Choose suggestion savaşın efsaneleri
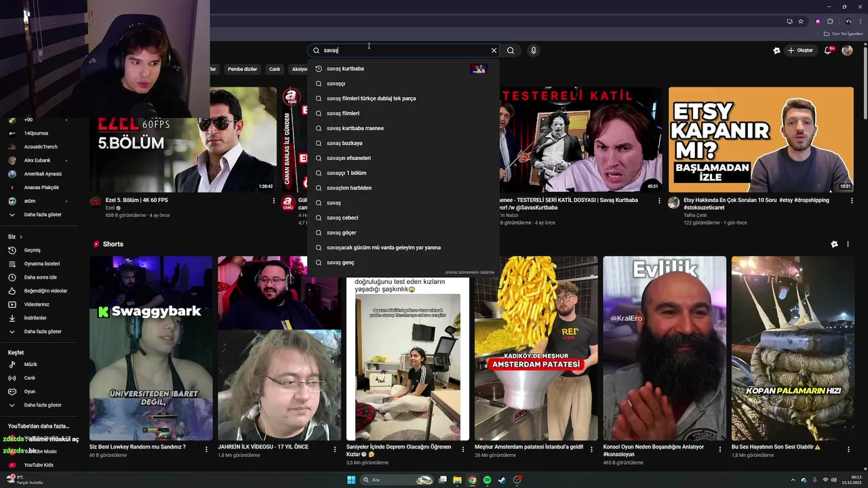 pos(403,158)
